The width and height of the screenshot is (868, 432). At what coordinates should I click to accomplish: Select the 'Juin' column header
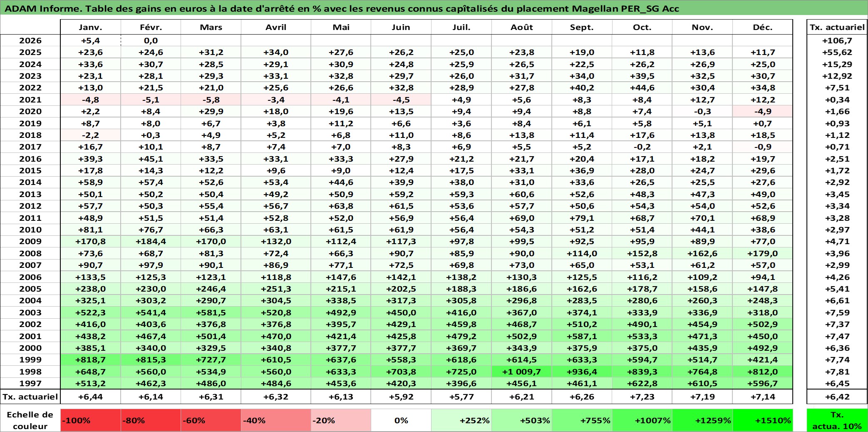[x=401, y=27]
